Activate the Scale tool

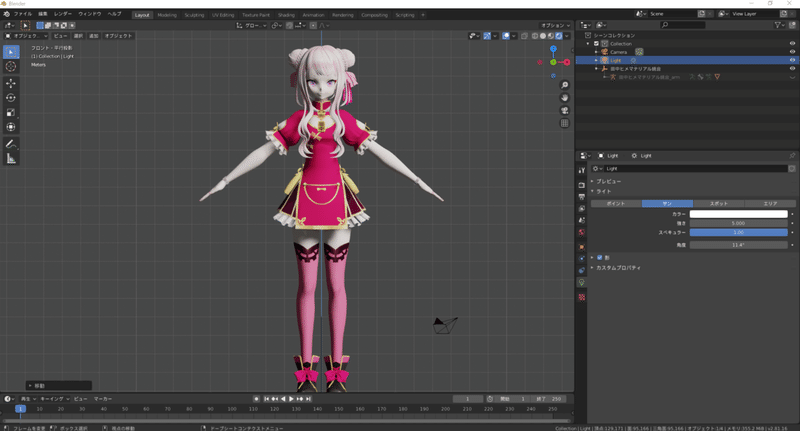(x=11, y=113)
